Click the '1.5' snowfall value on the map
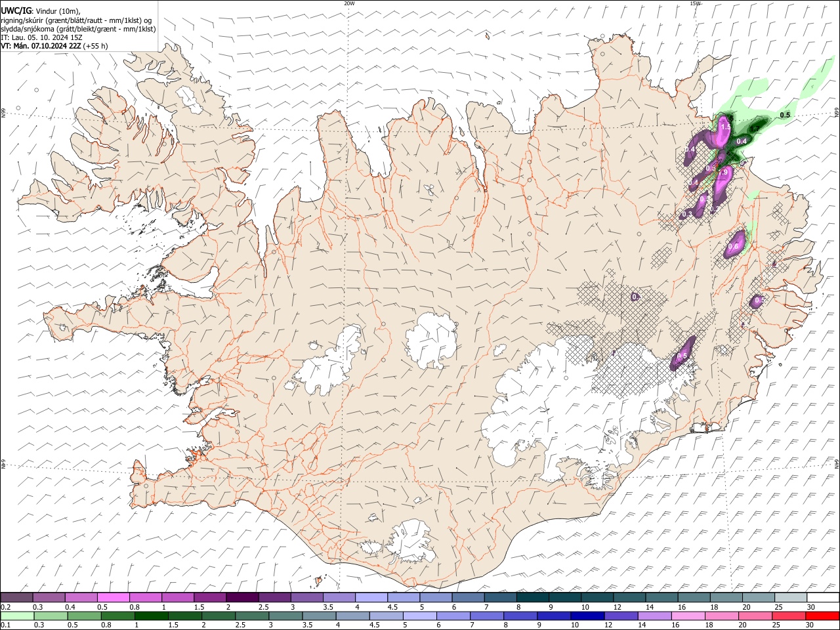 coord(726,127)
